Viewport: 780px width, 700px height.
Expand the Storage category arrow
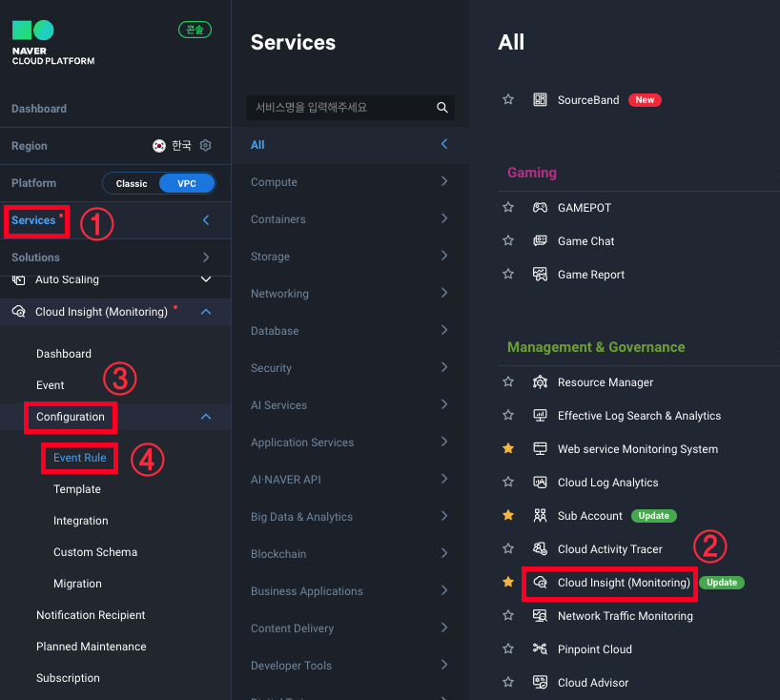tap(444, 256)
